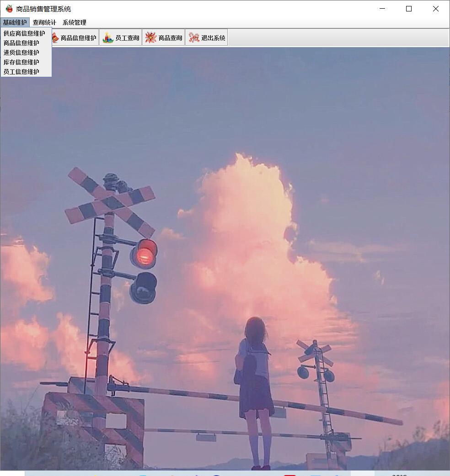The height and width of the screenshot is (476, 450).
Task: Open the 查询统计 menu
Action: (x=44, y=22)
